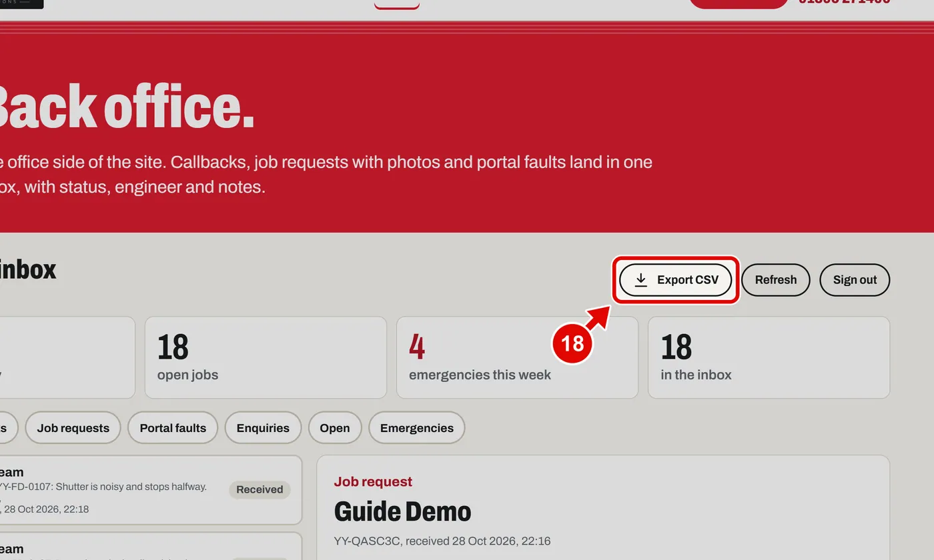Viewport: 934px width, 560px height.
Task: Filter inbox by Portal faults
Action: point(173,428)
